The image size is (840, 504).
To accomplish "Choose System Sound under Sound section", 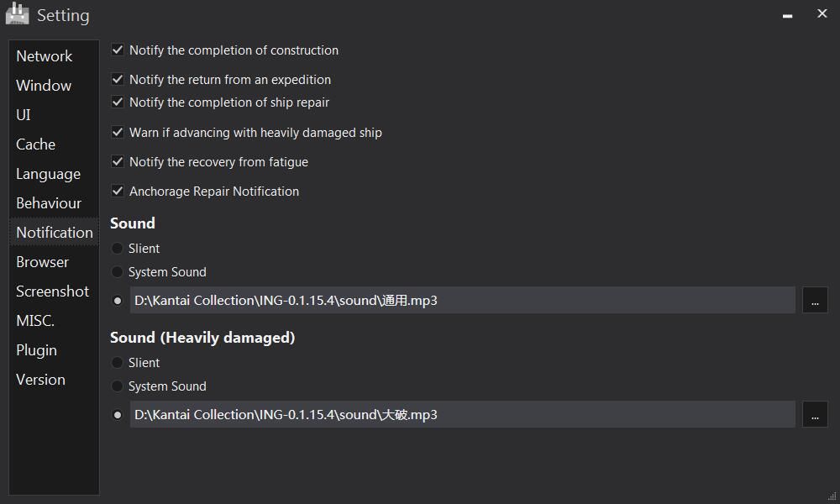I will point(117,271).
